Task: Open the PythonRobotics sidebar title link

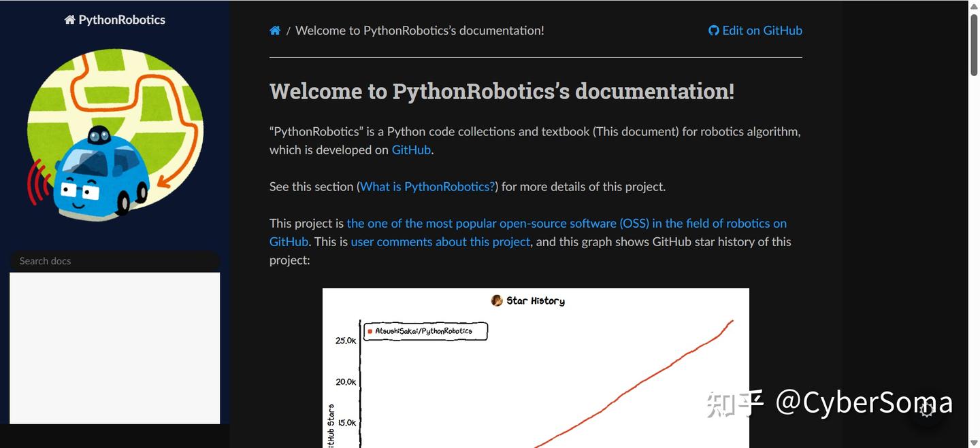Action: (121, 20)
